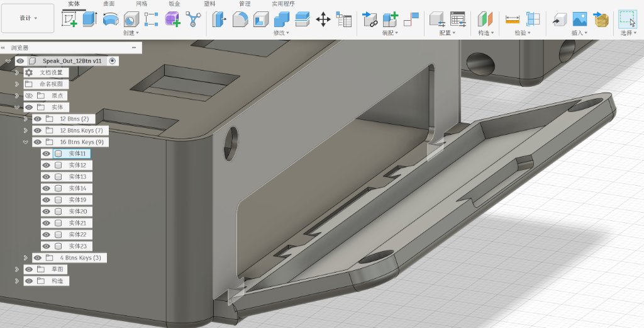Viewport: 644px width, 328px height.
Task: Switch to the 曲面 tab
Action: (x=109, y=4)
